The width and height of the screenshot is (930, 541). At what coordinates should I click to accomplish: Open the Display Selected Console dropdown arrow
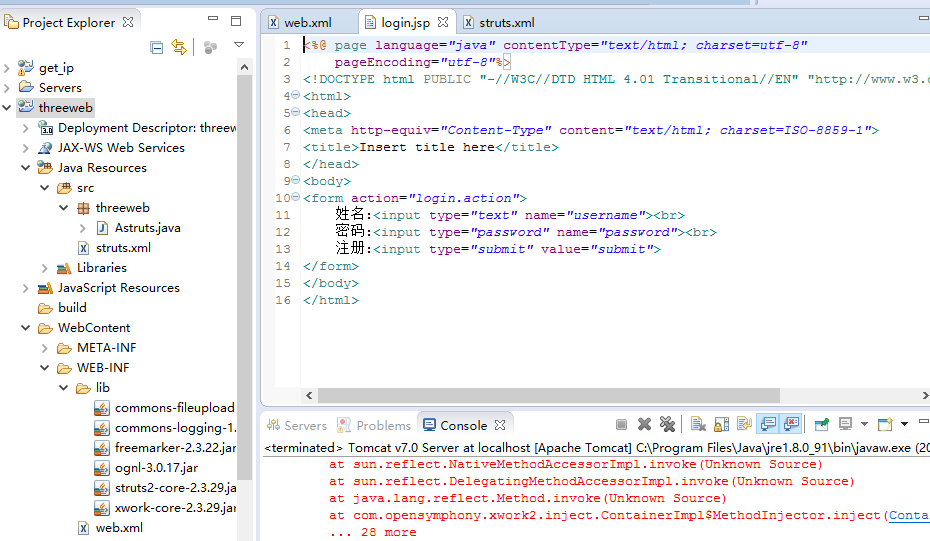[864, 424]
